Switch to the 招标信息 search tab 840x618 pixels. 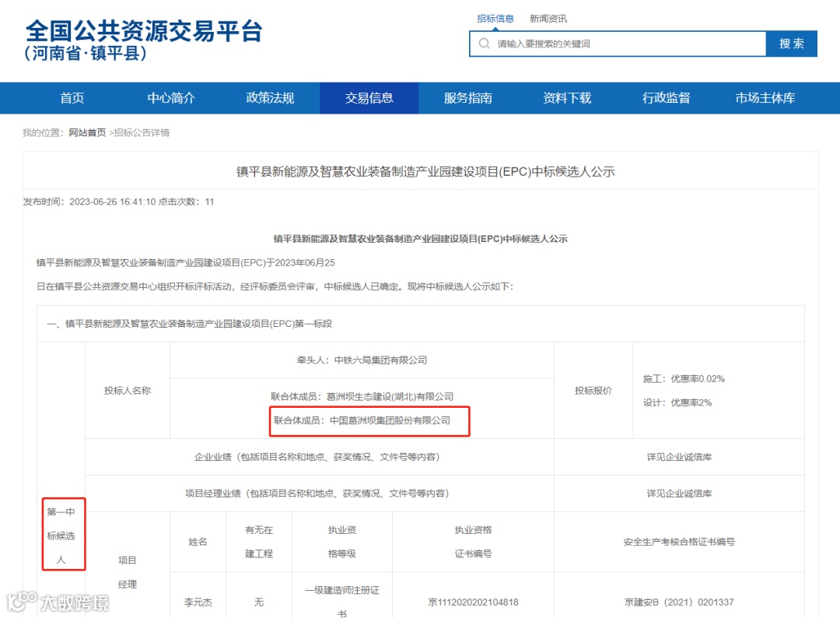495,19
